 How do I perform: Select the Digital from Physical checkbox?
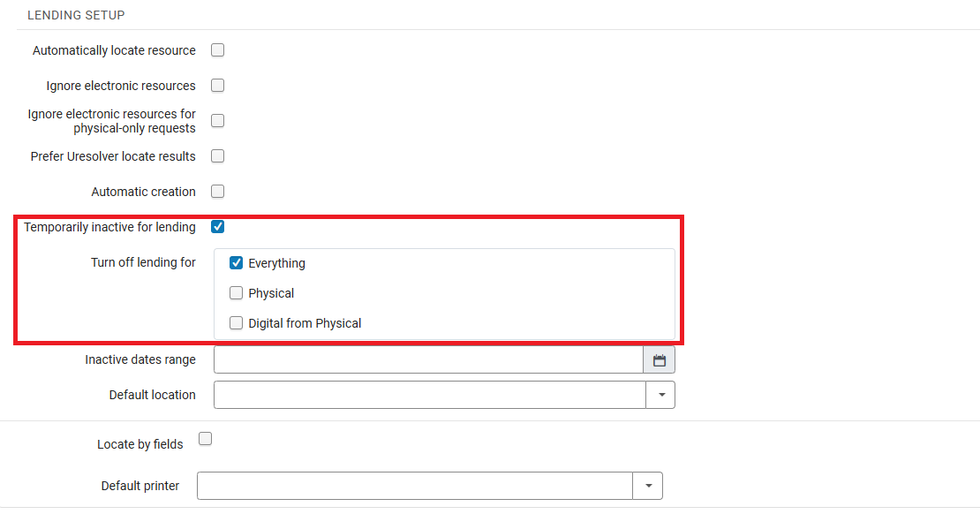(x=237, y=323)
